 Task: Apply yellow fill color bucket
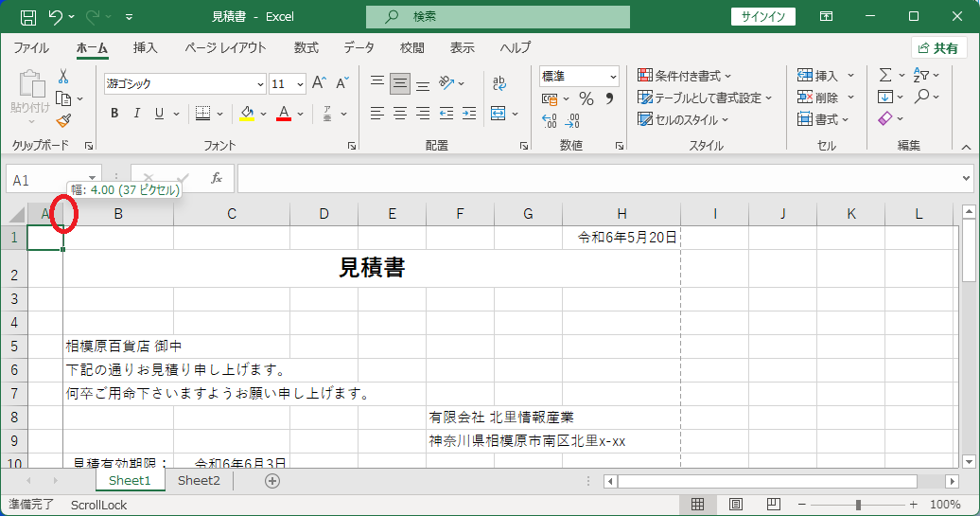[248, 114]
